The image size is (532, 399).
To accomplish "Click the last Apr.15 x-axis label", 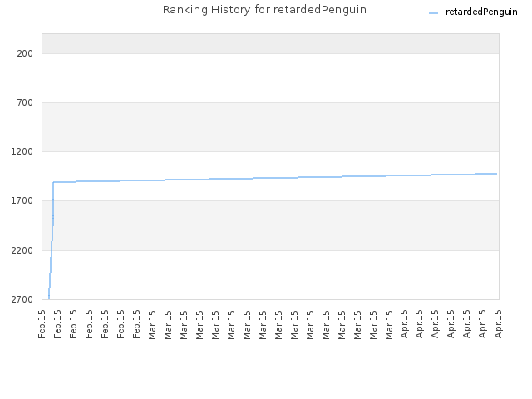I will pyautogui.click(x=498, y=324).
